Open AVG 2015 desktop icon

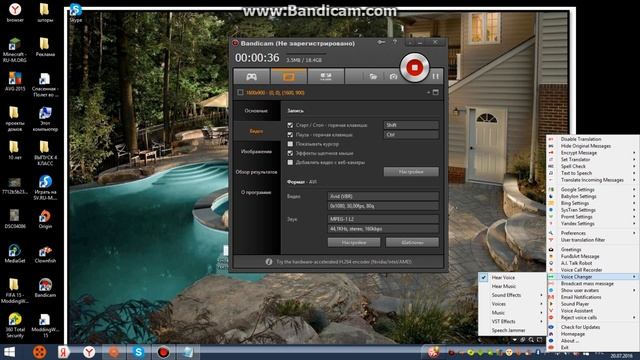point(15,82)
